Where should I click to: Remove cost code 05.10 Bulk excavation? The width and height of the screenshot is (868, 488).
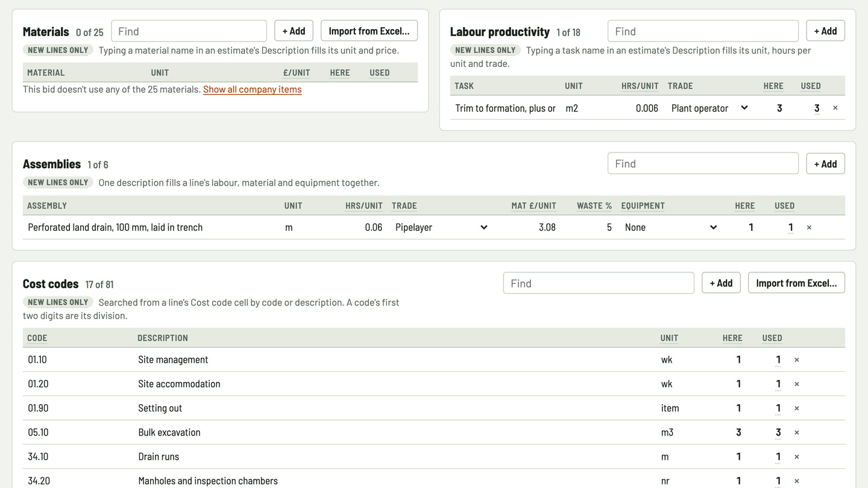point(796,432)
